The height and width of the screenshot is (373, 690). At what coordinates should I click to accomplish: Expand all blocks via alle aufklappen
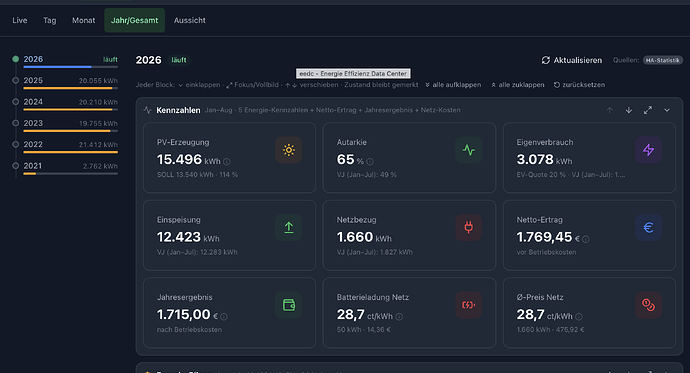[453, 85]
